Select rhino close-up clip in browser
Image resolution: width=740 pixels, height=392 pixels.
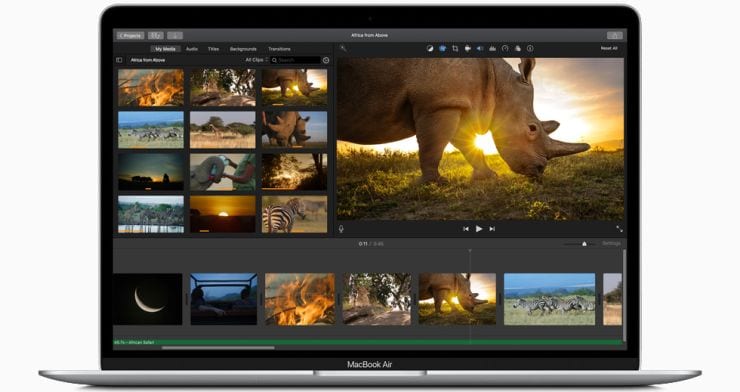click(294, 130)
